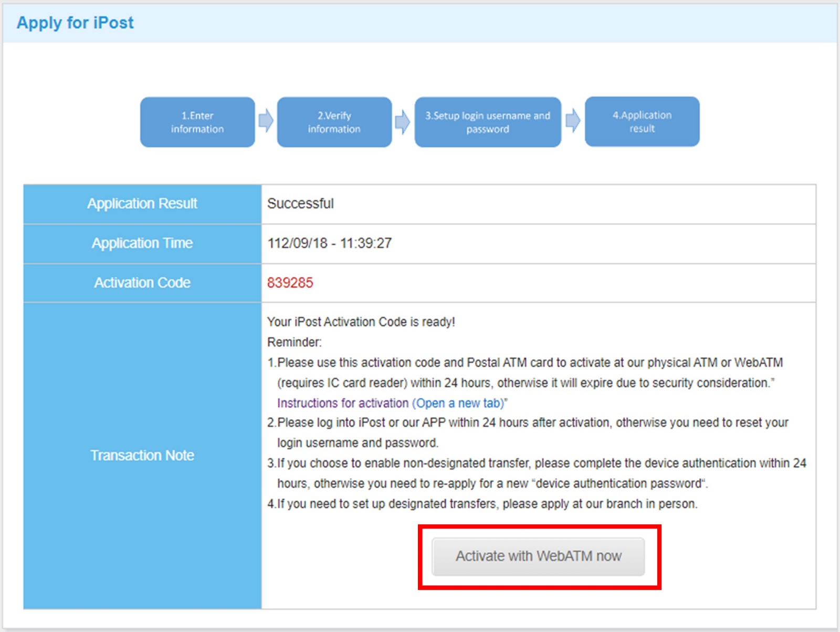Click note 1 about Postal ATM card activation
840x632 pixels.
pos(525,372)
